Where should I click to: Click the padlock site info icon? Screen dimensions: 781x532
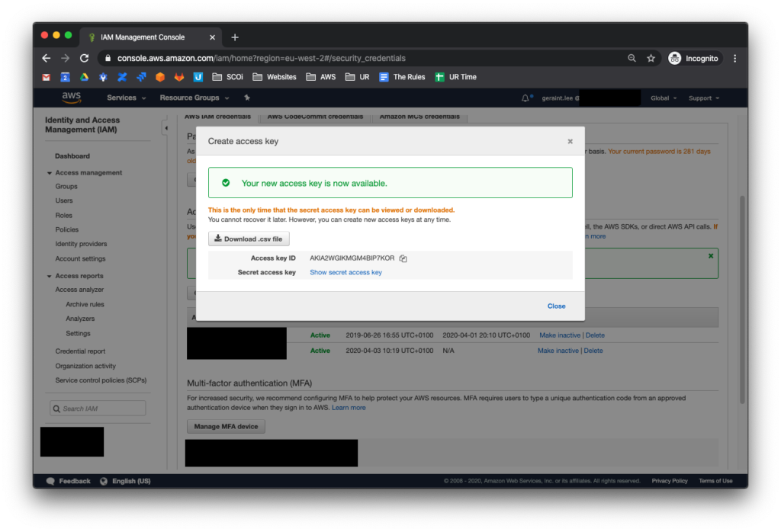pyautogui.click(x=108, y=58)
